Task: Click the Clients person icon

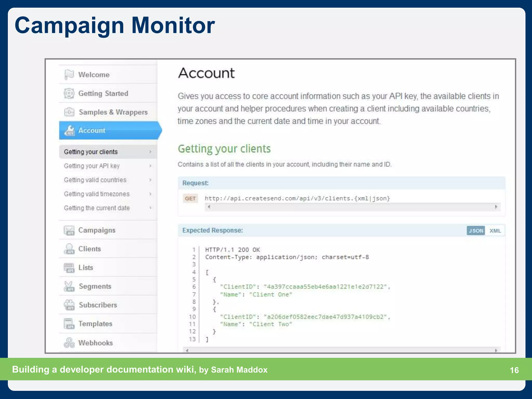Action: pyautogui.click(x=69, y=249)
